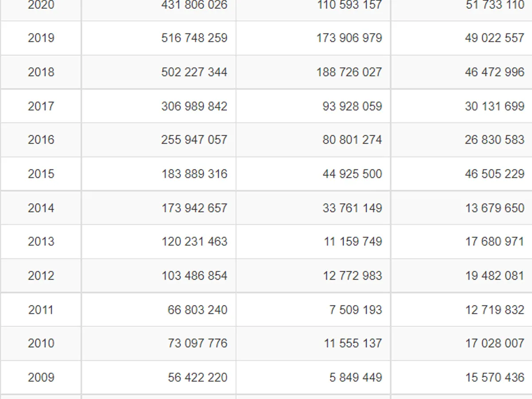The height and width of the screenshot is (399, 532).
Task: Click the 2019 year cell
Action: [x=41, y=38]
